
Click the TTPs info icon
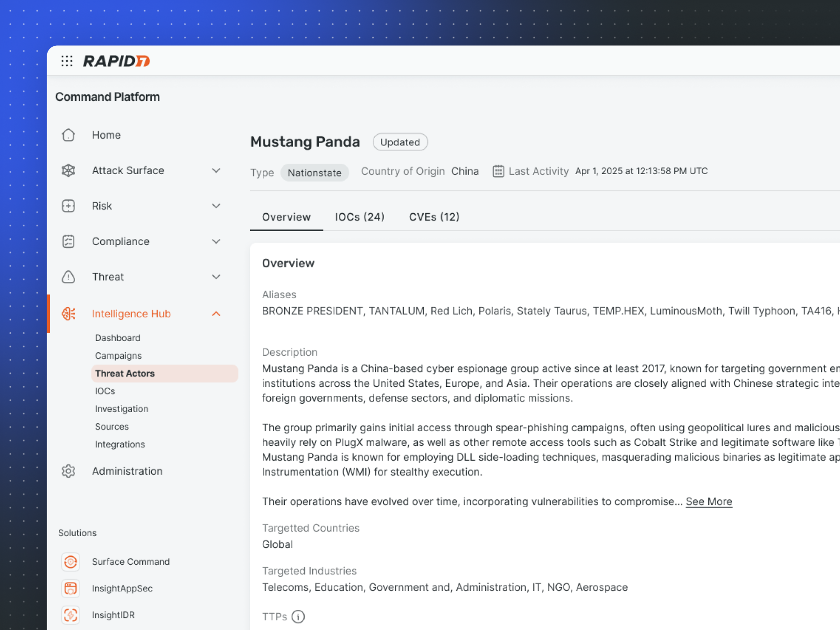298,617
